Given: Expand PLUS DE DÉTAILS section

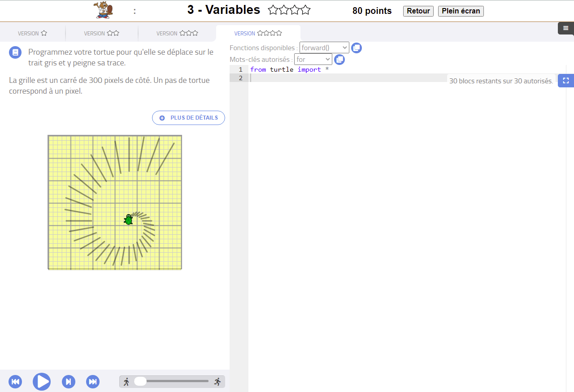Looking at the screenshot, I should [x=188, y=118].
